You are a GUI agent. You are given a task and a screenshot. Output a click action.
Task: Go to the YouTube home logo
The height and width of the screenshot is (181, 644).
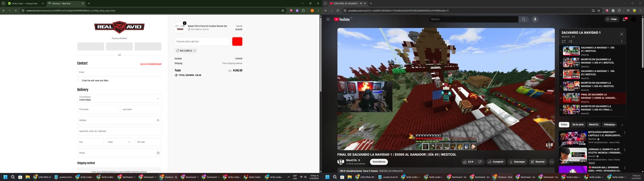click(x=343, y=19)
